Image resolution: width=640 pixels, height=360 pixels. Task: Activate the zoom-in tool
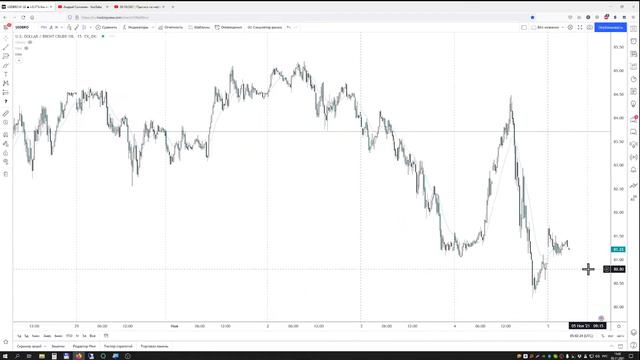tap(6, 122)
